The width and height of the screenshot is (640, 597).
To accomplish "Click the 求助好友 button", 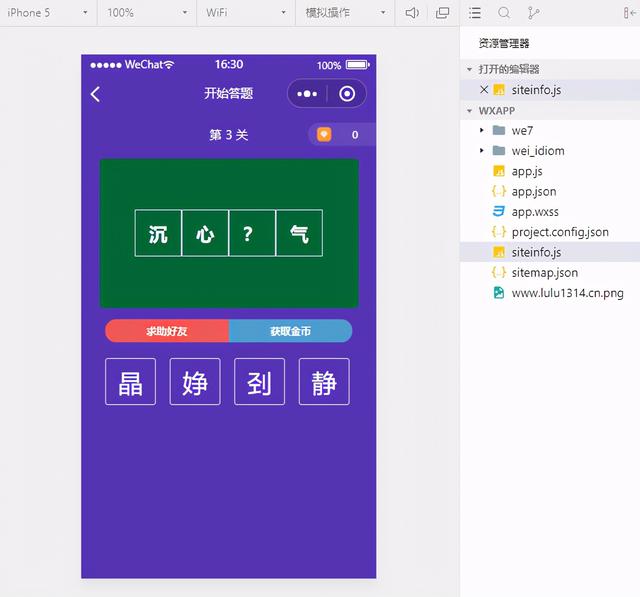I will coord(167,331).
